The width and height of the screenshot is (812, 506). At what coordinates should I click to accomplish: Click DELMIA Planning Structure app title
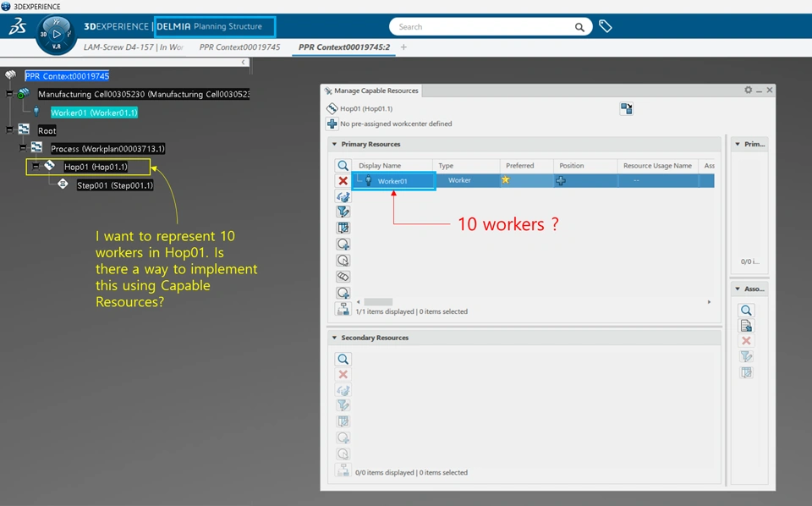(215, 26)
